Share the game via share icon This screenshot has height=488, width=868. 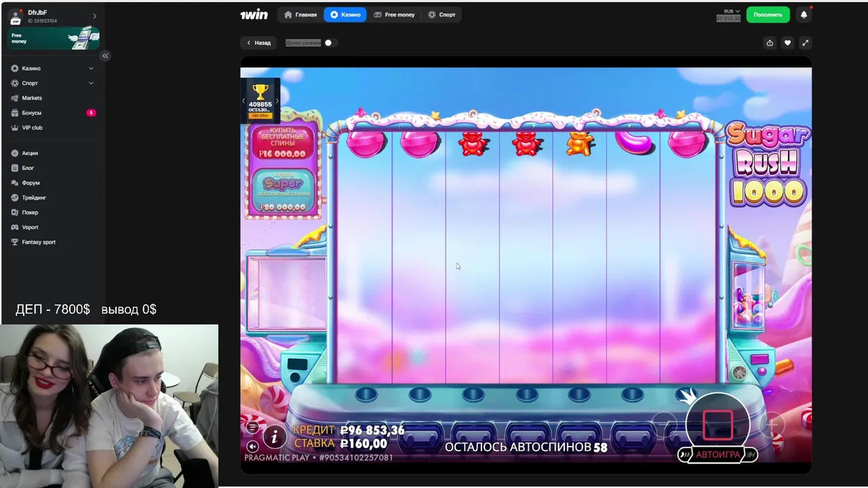[770, 43]
